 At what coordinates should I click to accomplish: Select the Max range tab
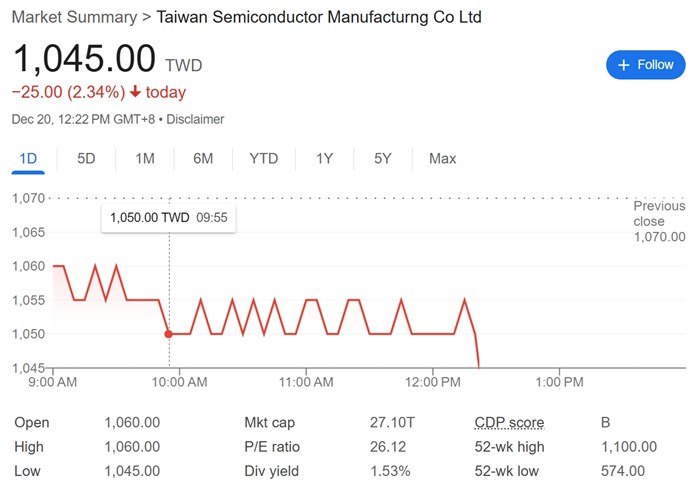coord(442,158)
